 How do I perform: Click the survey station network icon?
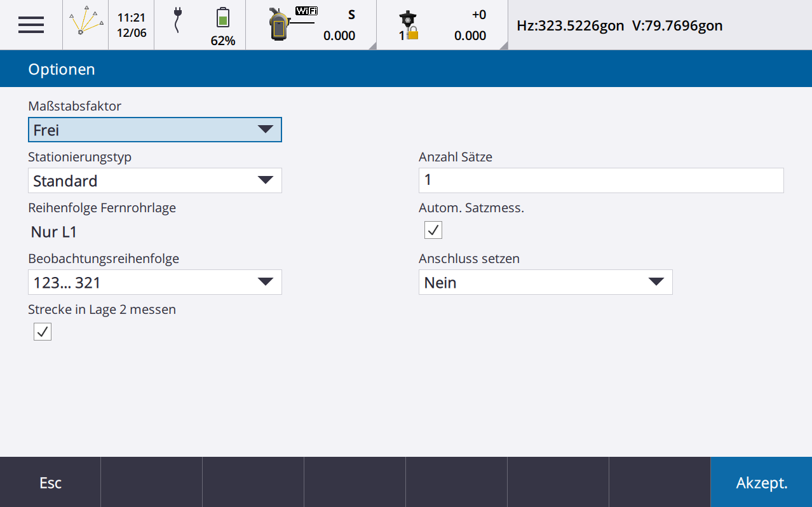[x=86, y=24]
